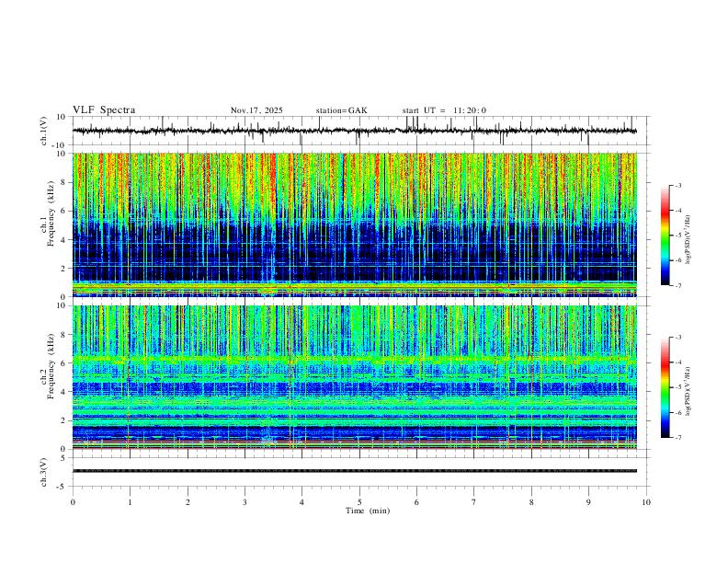Select the date text "Nov.17, 2025"
Screen dimensions: 728x563
(x=256, y=110)
